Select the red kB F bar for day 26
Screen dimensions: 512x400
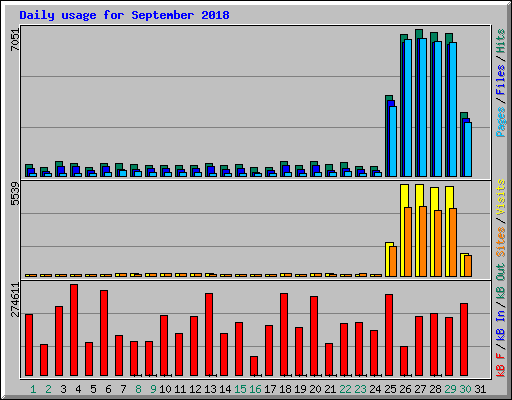[x=404, y=361]
